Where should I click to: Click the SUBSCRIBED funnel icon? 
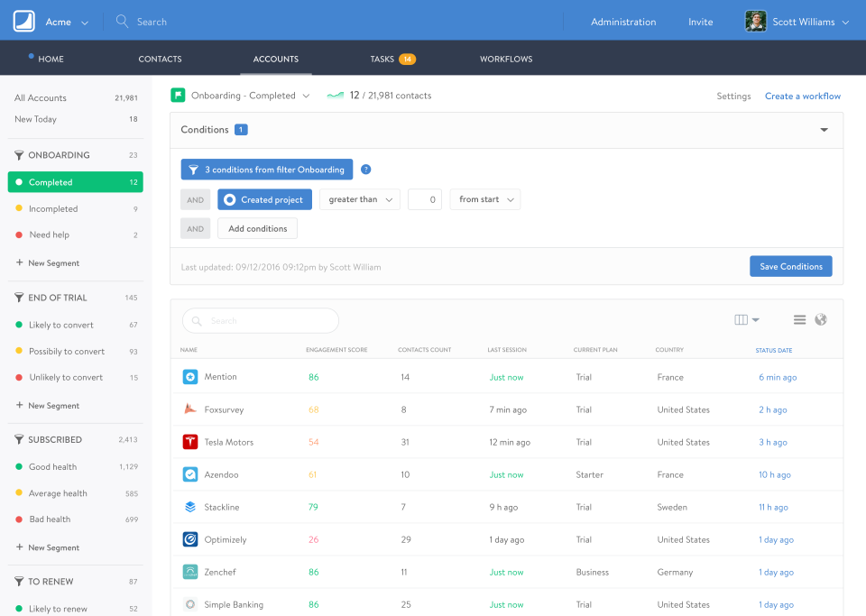click(x=19, y=439)
